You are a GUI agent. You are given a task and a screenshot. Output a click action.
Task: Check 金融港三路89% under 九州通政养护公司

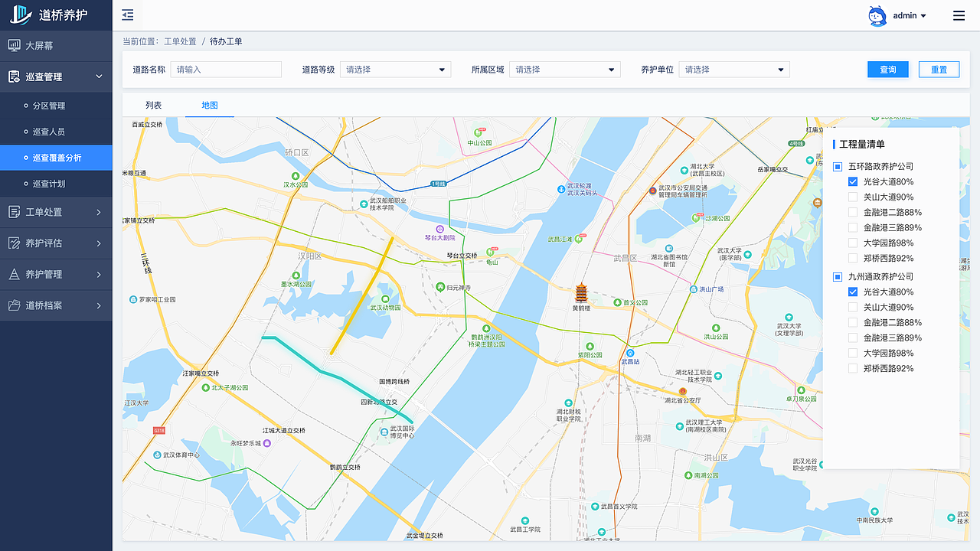[x=853, y=337]
